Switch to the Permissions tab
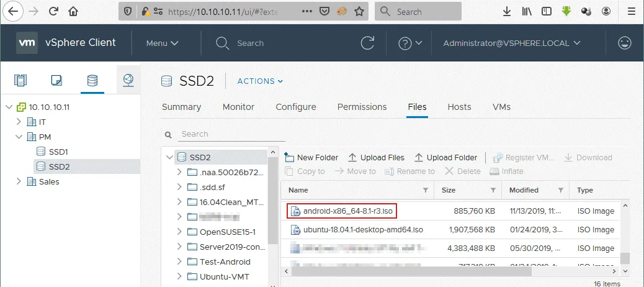 [362, 107]
